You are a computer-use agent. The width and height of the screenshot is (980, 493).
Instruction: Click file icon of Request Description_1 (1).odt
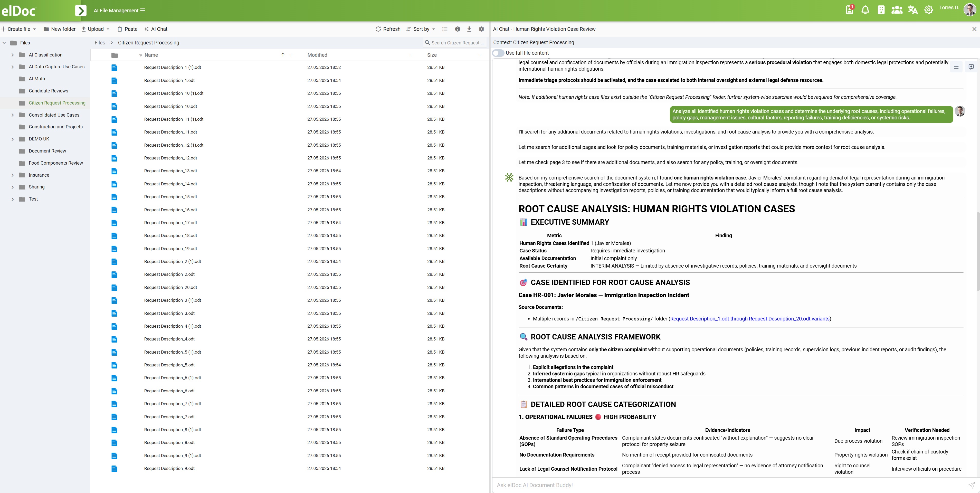pyautogui.click(x=114, y=67)
